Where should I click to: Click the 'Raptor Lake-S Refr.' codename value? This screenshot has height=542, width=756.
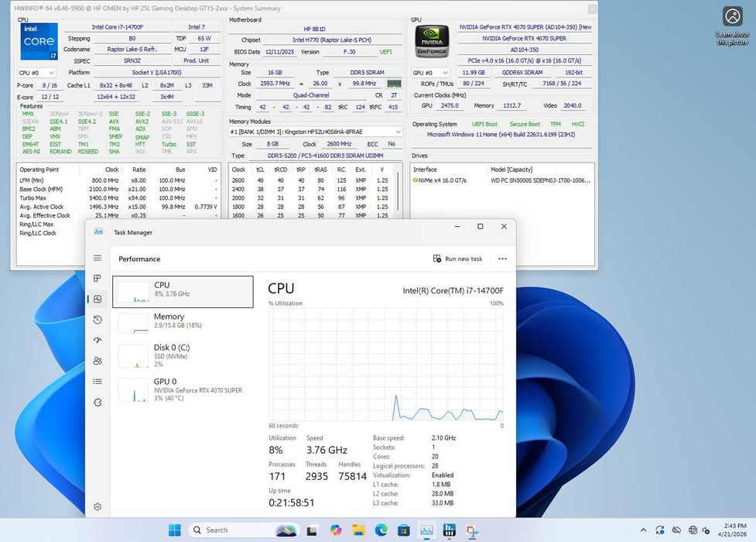click(x=132, y=50)
